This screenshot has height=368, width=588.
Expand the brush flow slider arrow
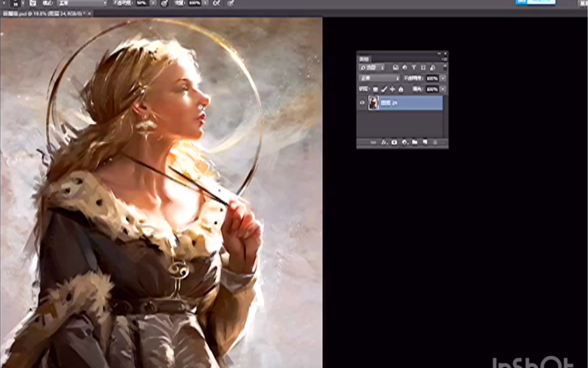pos(205,3)
